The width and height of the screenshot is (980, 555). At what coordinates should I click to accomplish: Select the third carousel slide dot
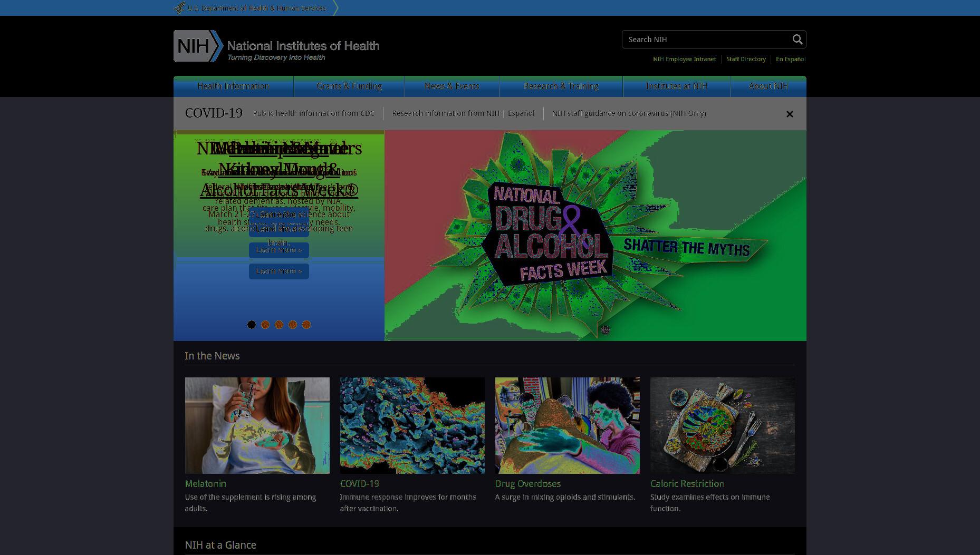[x=279, y=325]
